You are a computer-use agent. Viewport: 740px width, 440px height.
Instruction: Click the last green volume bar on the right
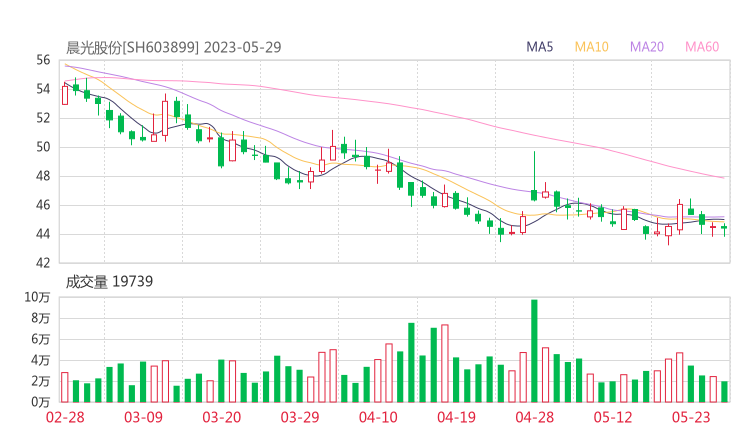724,392
